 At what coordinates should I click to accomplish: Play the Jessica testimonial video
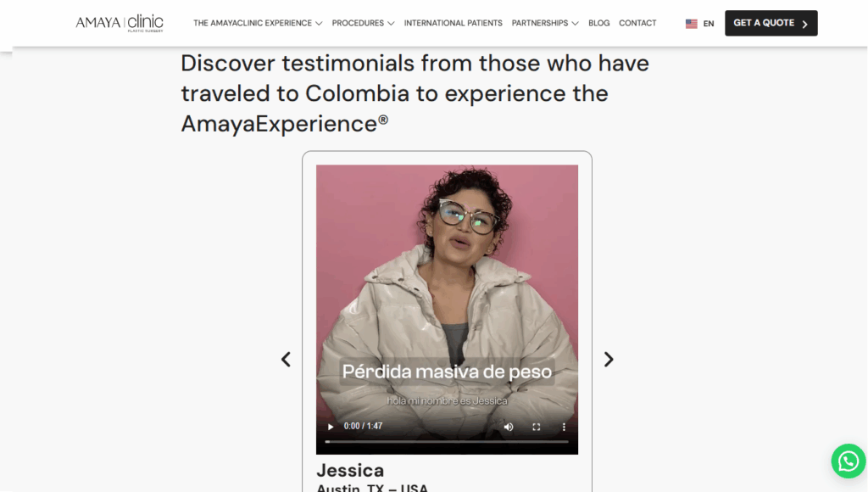(x=331, y=427)
